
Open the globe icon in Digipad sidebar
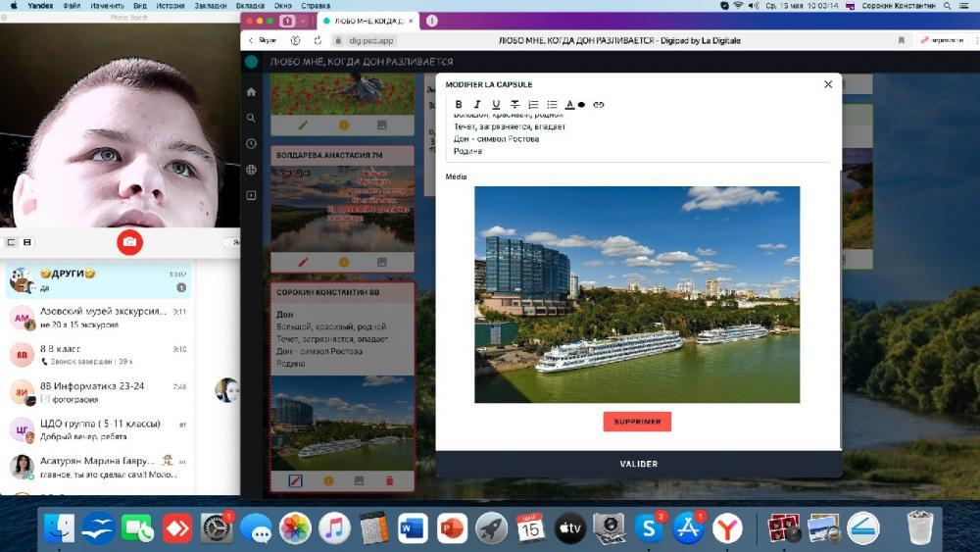251,170
